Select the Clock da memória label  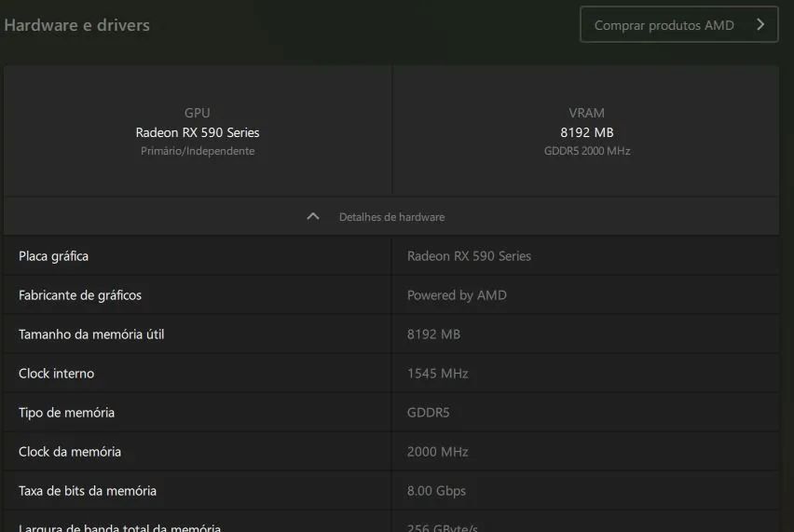(x=70, y=452)
